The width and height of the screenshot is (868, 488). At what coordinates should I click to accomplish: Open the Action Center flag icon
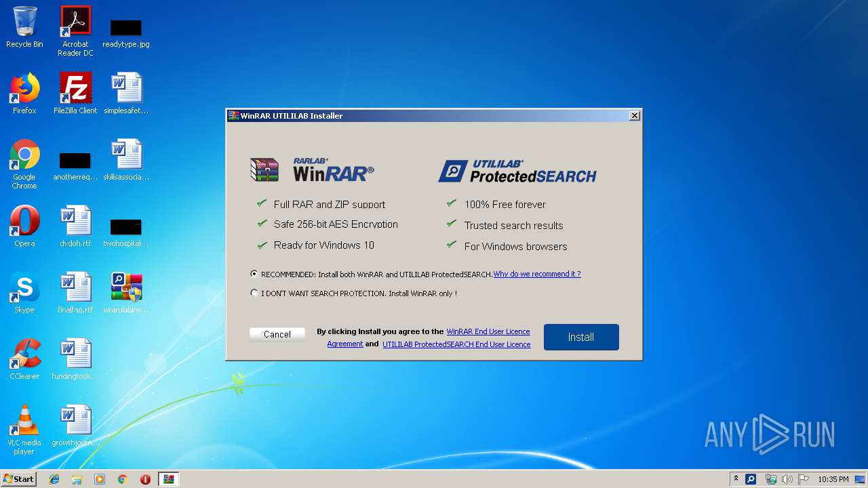click(804, 479)
